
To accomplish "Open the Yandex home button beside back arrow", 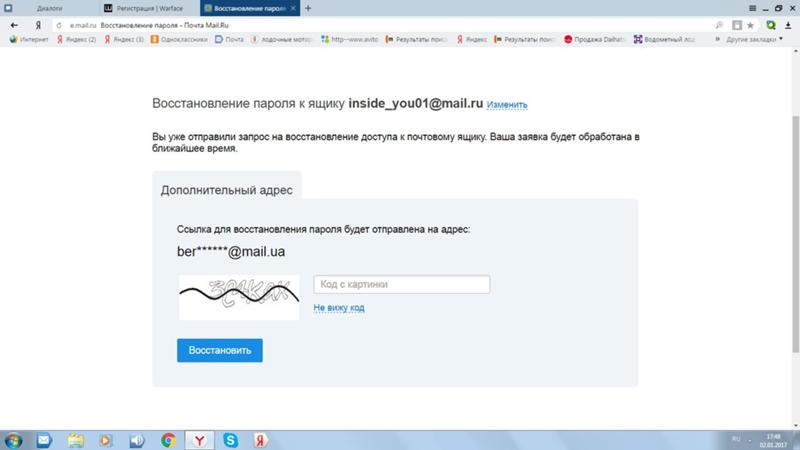I will (x=38, y=25).
